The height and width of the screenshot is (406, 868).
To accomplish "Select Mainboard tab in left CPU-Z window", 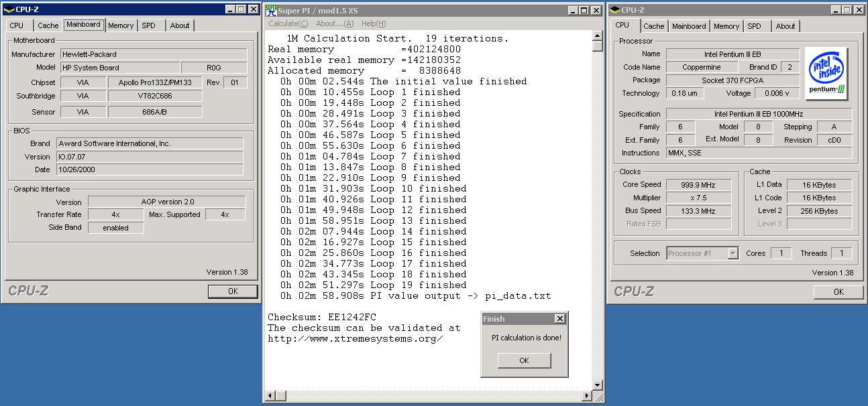I will click(84, 24).
